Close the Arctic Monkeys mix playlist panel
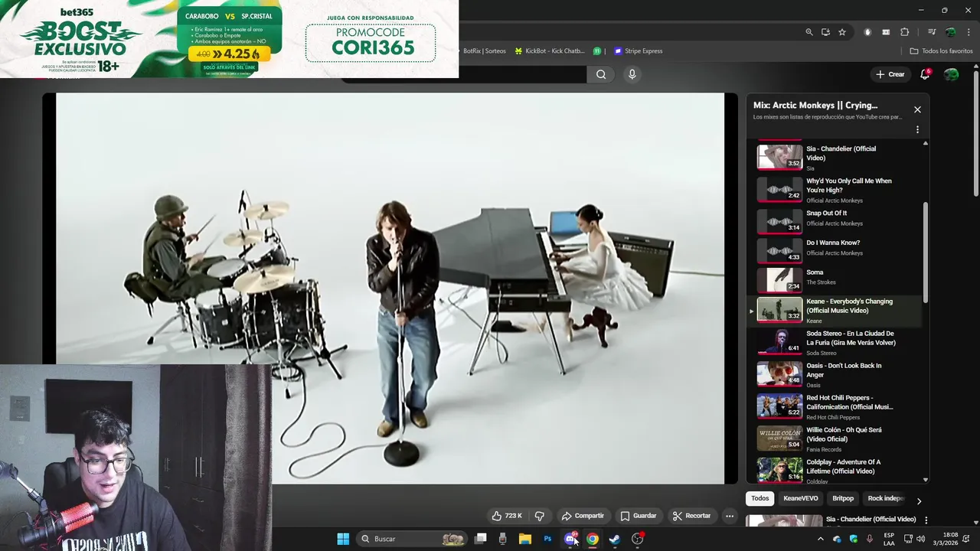The width and height of the screenshot is (980, 551). tap(917, 109)
